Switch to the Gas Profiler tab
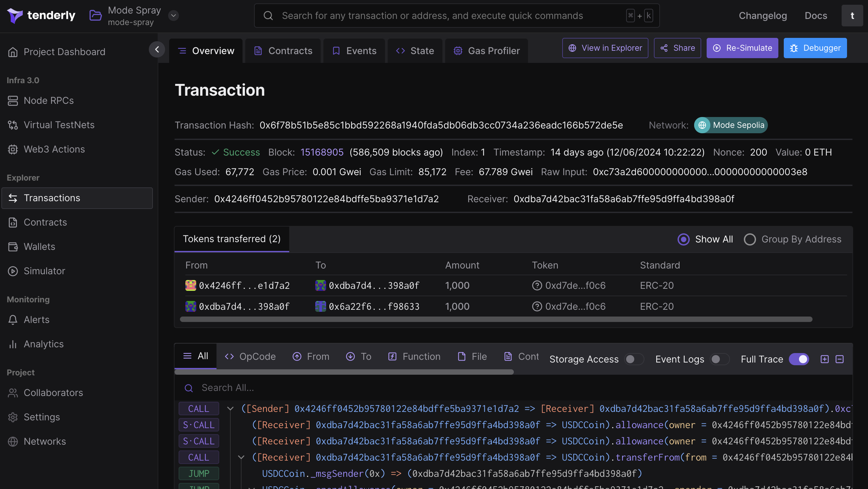 click(x=487, y=51)
